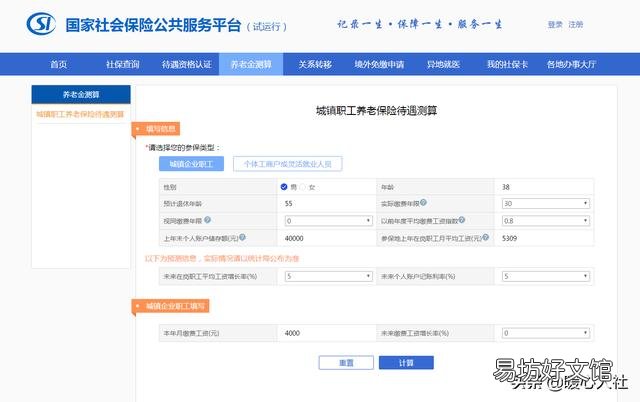Click the orange 填写信息 section label
This screenshot has height=402, width=640.
(x=157, y=129)
